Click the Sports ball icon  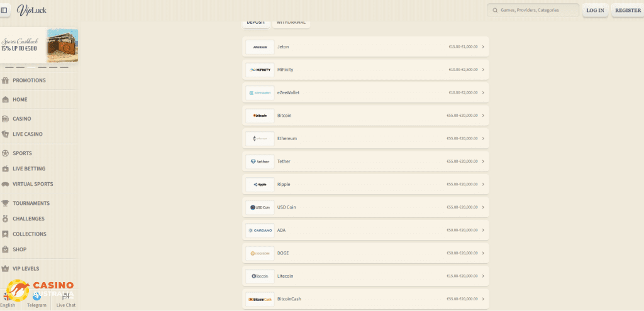click(x=5, y=153)
